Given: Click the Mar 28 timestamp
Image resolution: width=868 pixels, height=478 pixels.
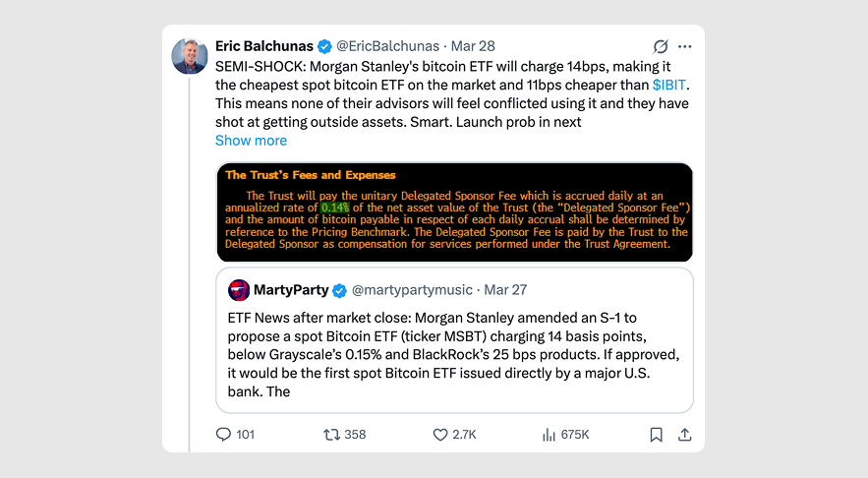Looking at the screenshot, I should (474, 47).
